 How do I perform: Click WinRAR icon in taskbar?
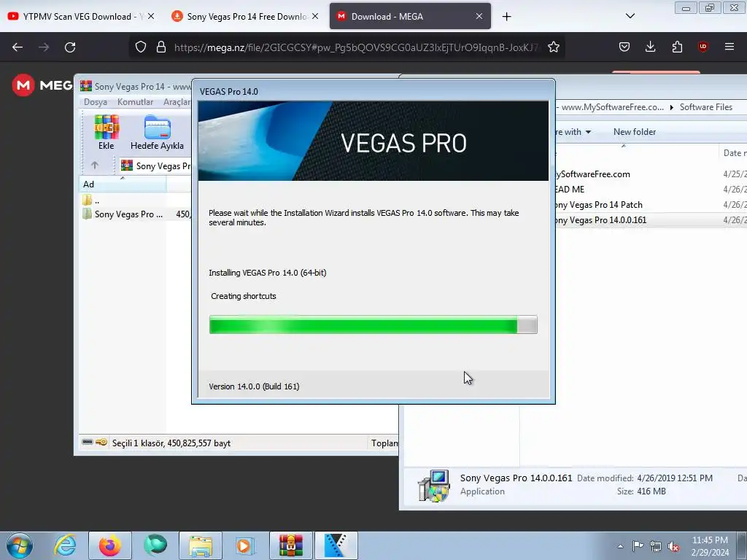(x=290, y=545)
